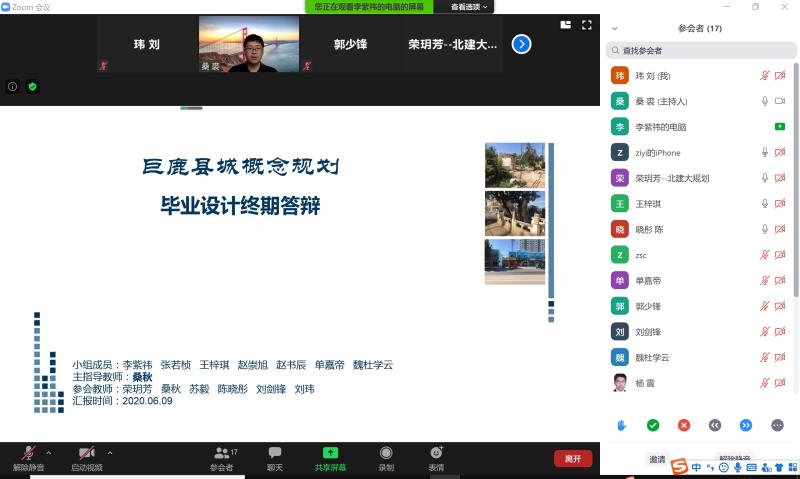Screen dimensions: 800x479
Task: Toggle the Participants (参会者) panel
Action: (222, 458)
